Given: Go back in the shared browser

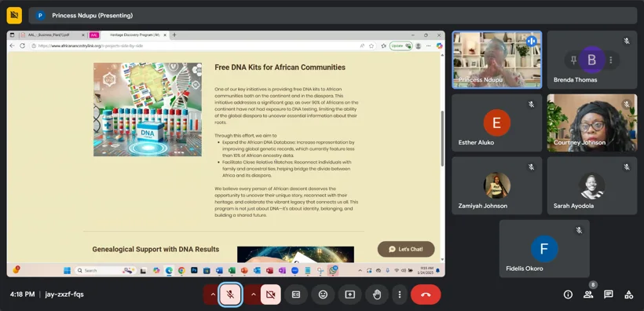Looking at the screenshot, I should pos(13,46).
